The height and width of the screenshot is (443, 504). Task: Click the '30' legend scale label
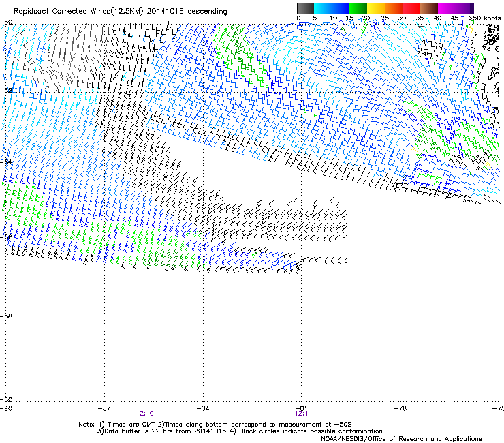pyautogui.click(x=402, y=18)
